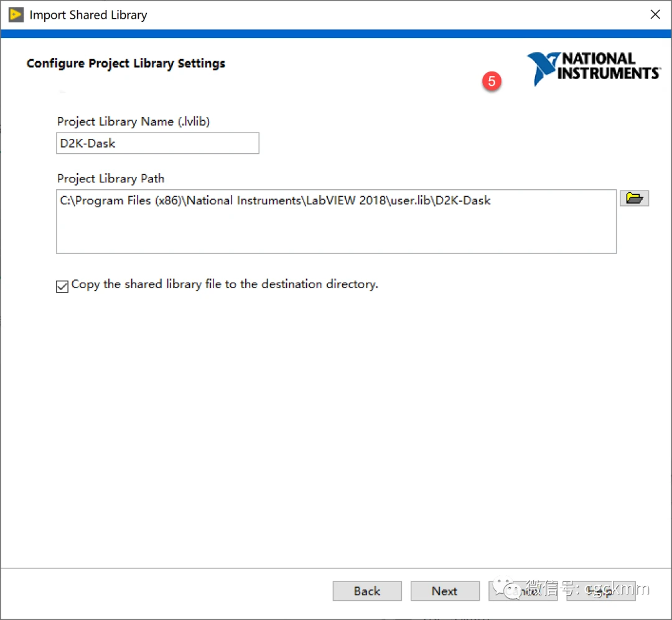
Task: Click the 'D2K-Dask' text in the name field
Action: [88, 143]
